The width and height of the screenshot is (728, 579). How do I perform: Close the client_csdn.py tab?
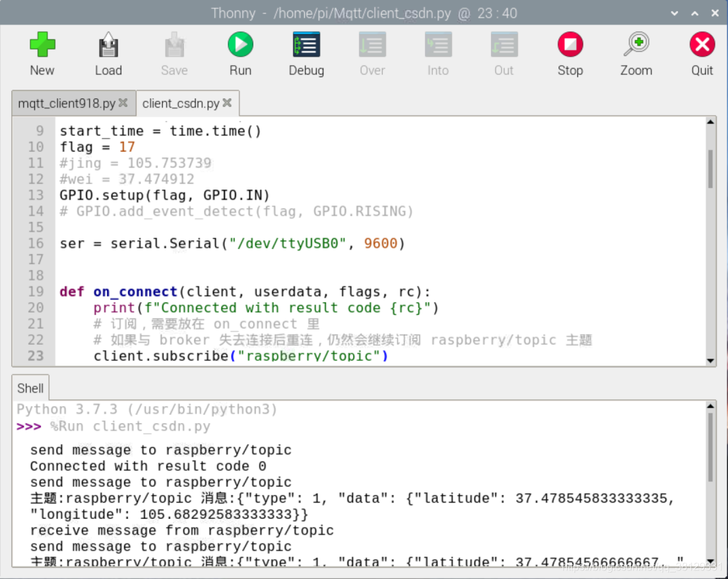(227, 102)
